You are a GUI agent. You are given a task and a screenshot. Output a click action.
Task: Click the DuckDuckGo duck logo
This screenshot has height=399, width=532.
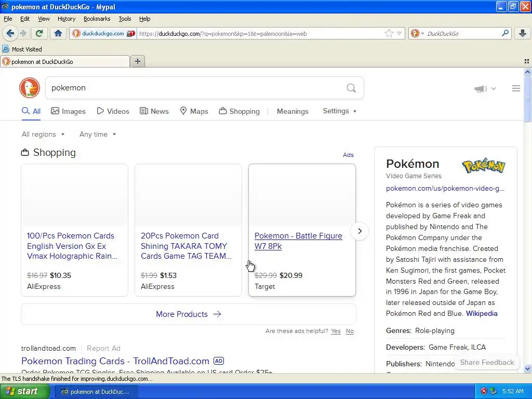click(x=30, y=88)
